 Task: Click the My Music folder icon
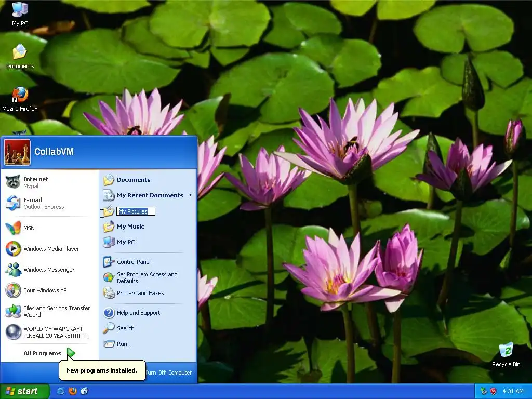point(109,227)
